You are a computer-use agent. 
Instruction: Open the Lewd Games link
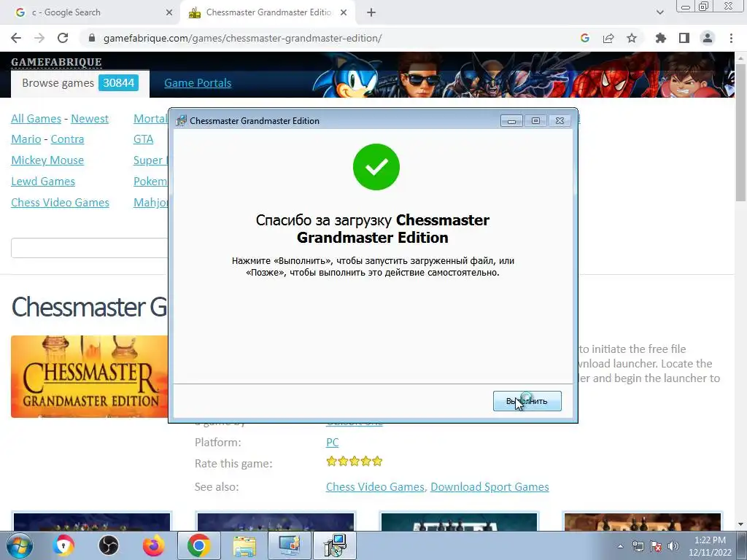click(43, 182)
